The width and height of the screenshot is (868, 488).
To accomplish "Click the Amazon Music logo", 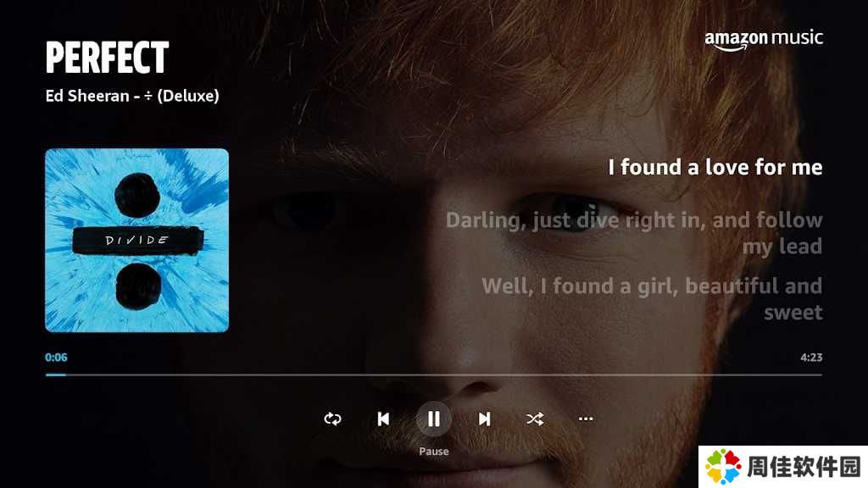I will 764,40.
